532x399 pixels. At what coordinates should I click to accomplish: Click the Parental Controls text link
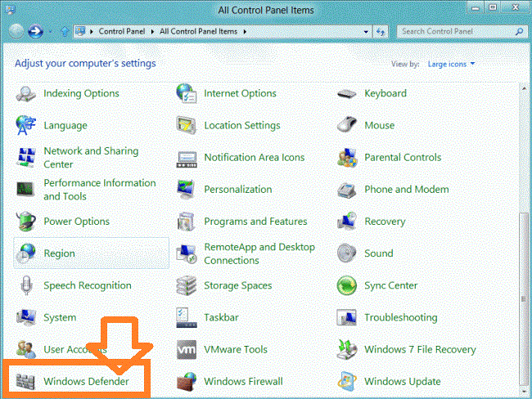pos(403,157)
